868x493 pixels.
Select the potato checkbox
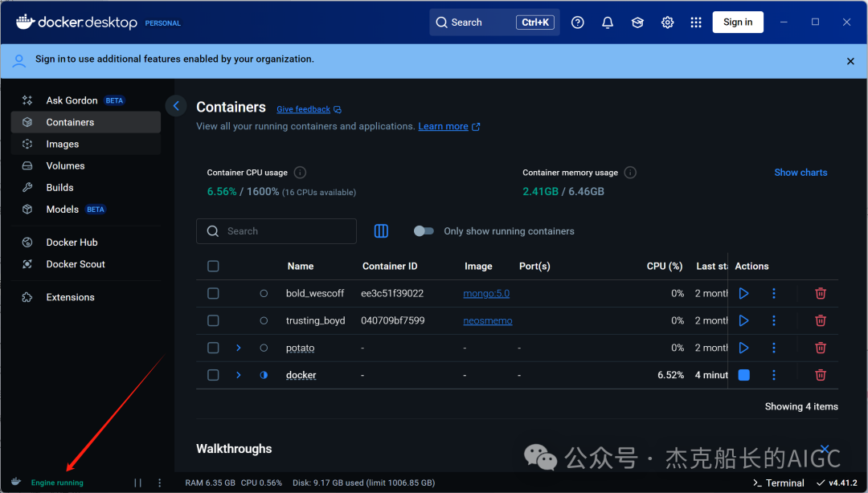point(213,348)
